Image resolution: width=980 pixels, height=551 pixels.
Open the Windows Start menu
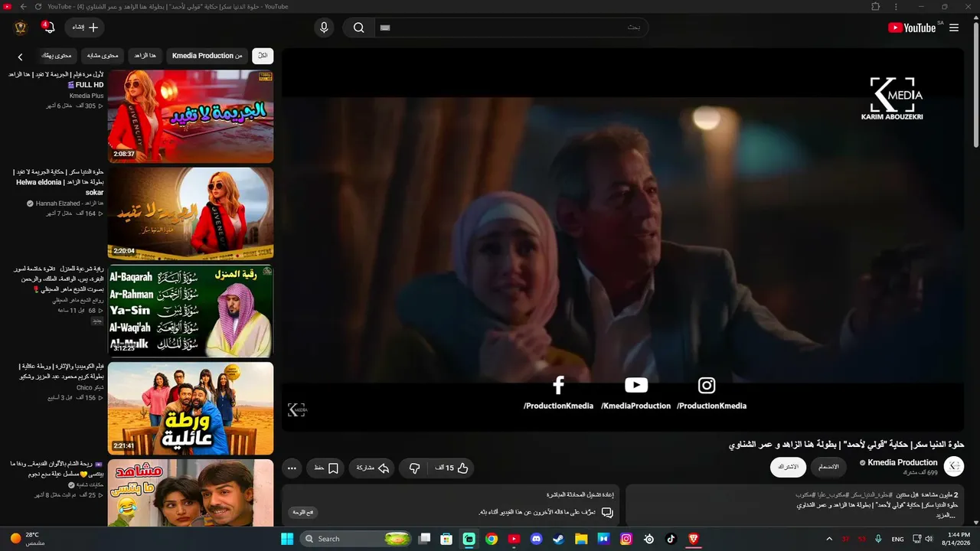pyautogui.click(x=287, y=539)
